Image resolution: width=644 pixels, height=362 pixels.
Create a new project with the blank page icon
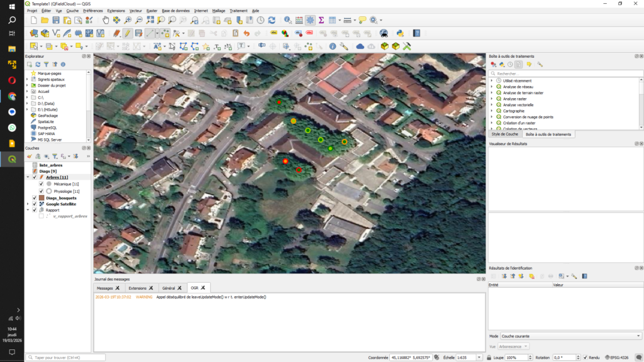(x=34, y=20)
